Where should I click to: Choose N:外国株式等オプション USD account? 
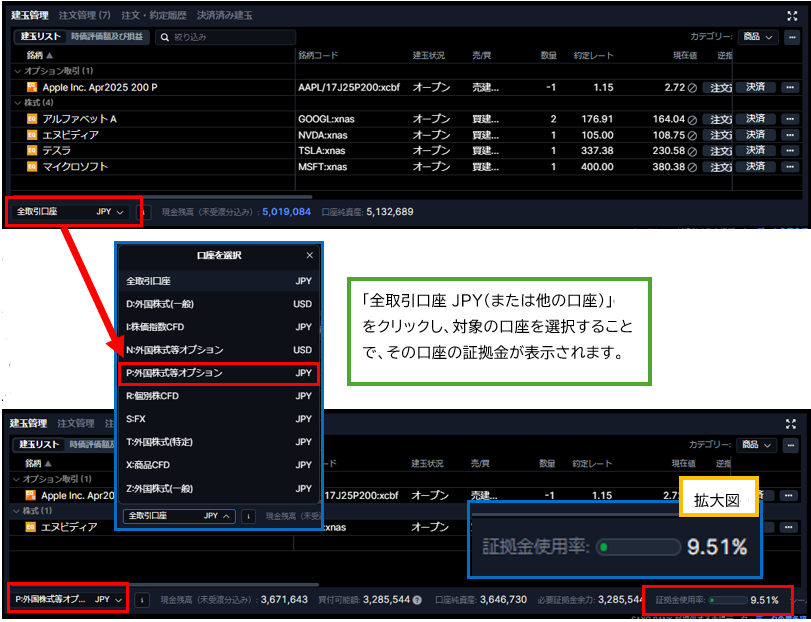(219, 350)
